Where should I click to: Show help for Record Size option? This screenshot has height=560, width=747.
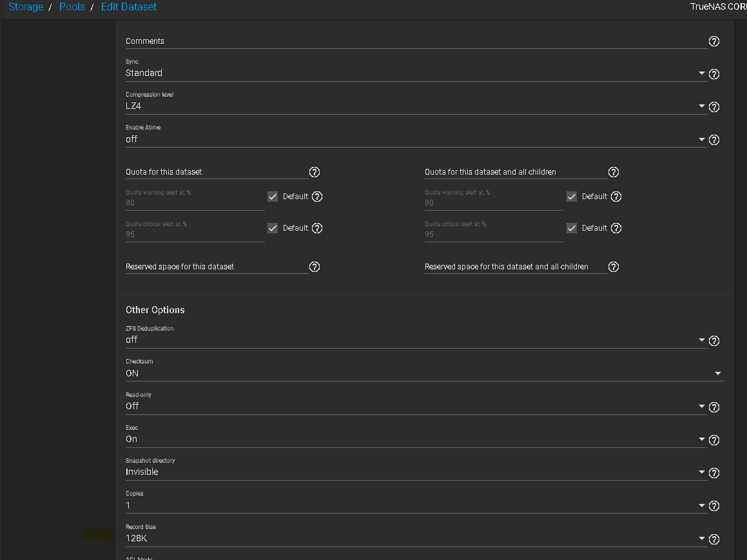(x=713, y=539)
